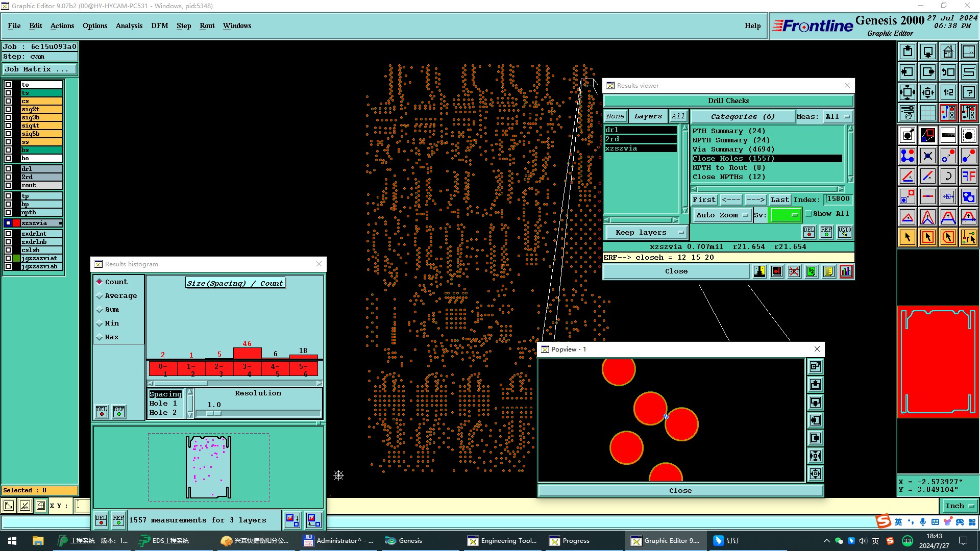
Task: Click the help question mark toolbar icon
Action: tap(968, 92)
